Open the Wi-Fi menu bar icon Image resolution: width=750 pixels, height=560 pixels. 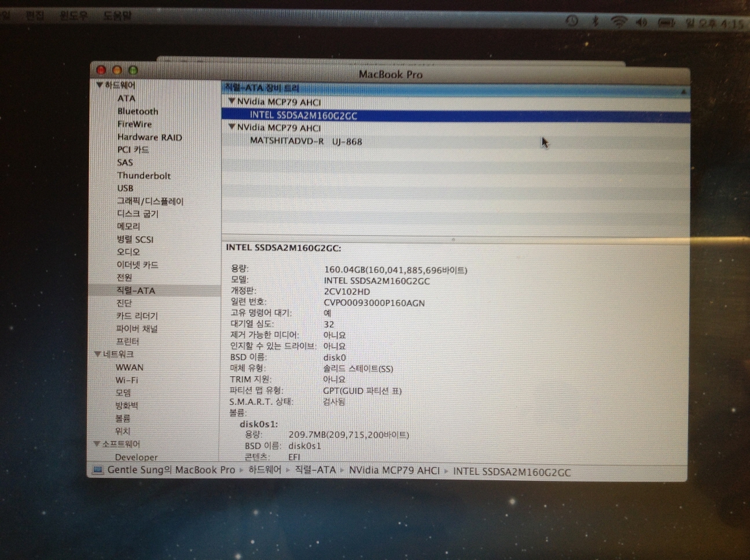click(619, 22)
